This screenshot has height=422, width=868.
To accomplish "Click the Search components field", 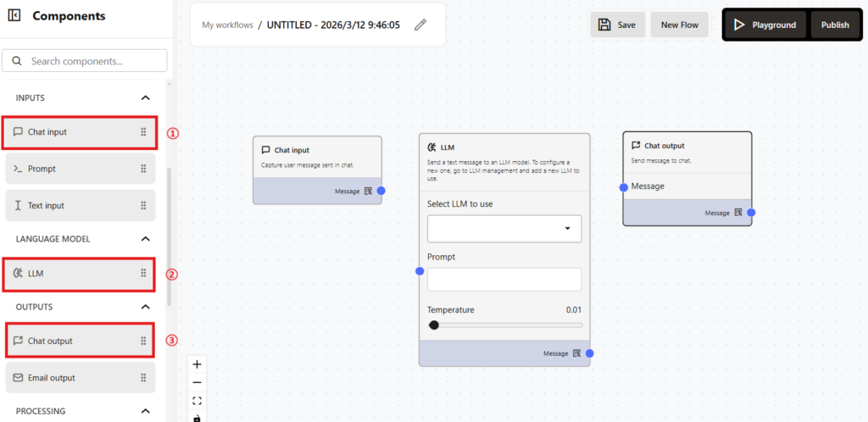I will point(93,61).
